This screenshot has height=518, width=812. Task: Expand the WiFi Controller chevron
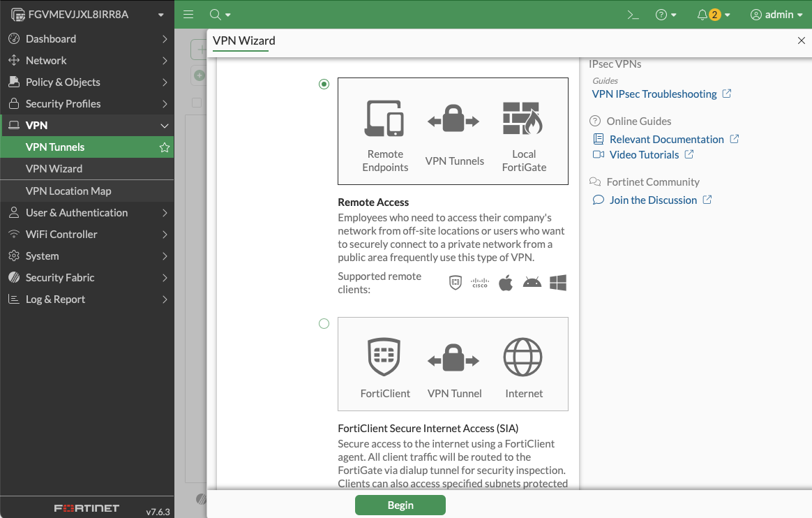click(x=165, y=234)
